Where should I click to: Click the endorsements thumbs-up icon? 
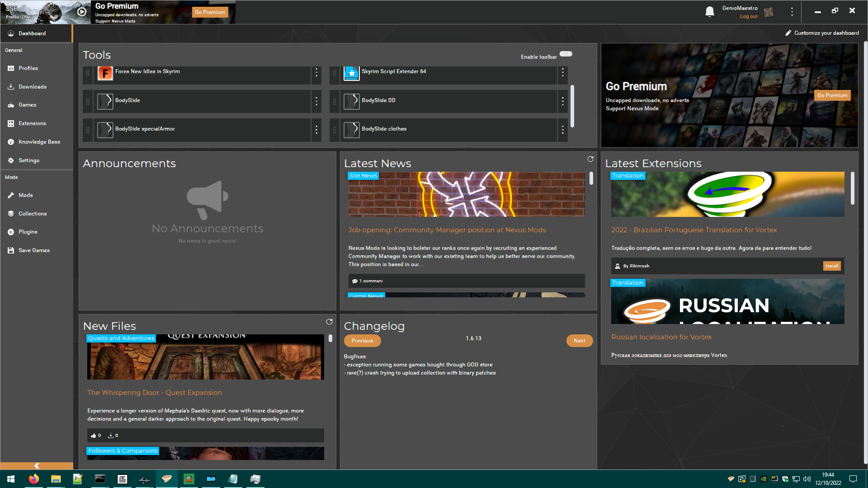pyautogui.click(x=94, y=436)
